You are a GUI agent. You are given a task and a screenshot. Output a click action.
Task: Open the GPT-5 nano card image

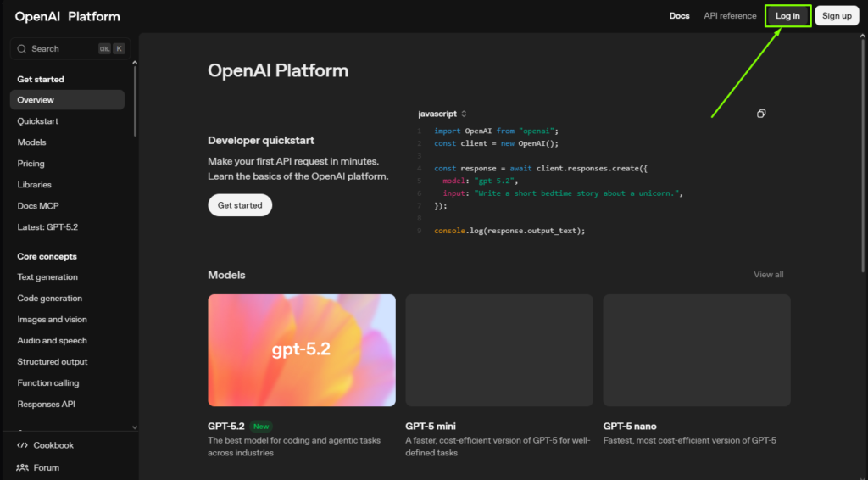click(x=697, y=350)
